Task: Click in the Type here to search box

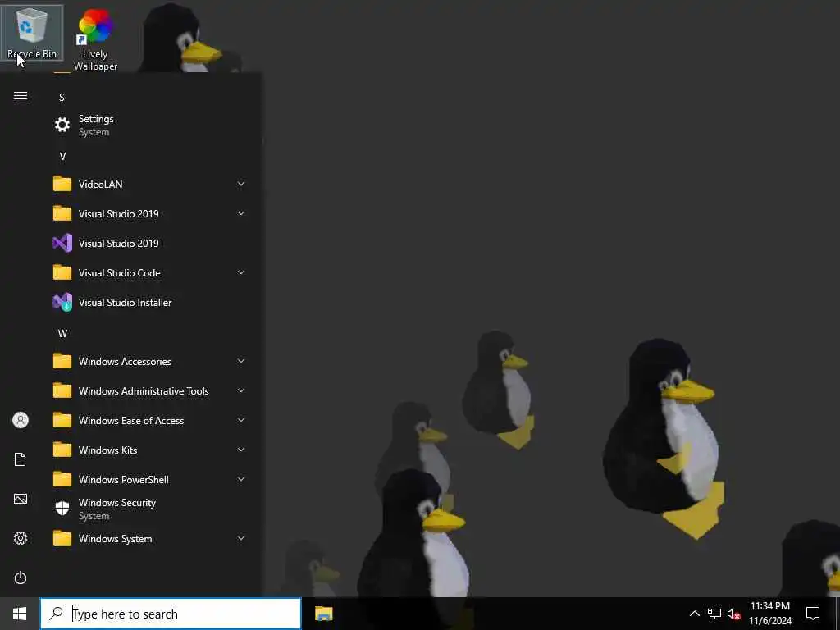Action: (x=171, y=614)
